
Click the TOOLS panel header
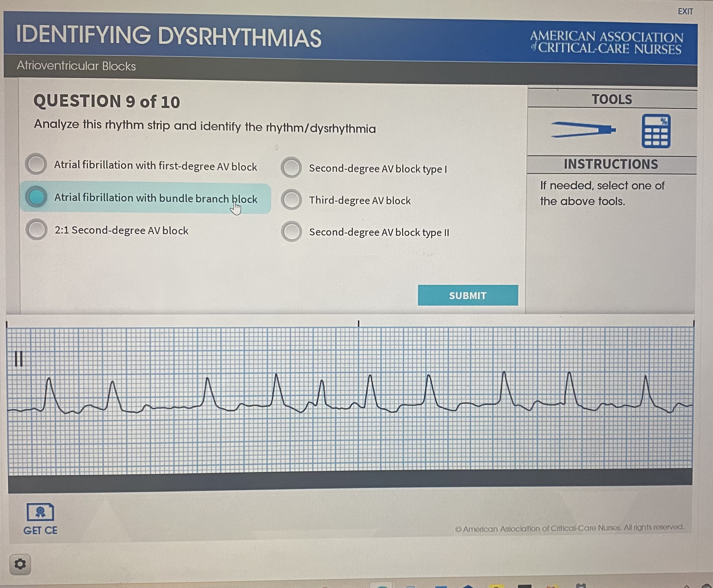coord(612,99)
